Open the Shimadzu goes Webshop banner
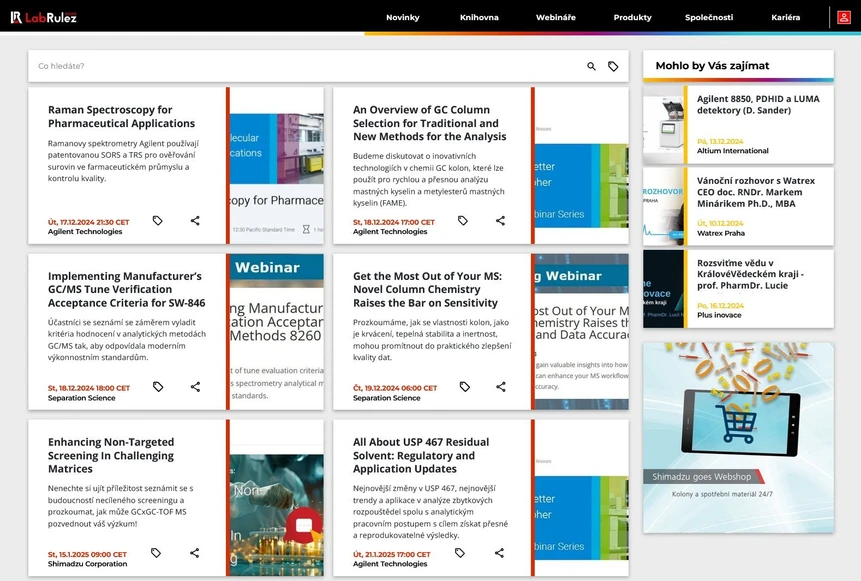This screenshot has height=581, width=861. pyautogui.click(x=738, y=438)
